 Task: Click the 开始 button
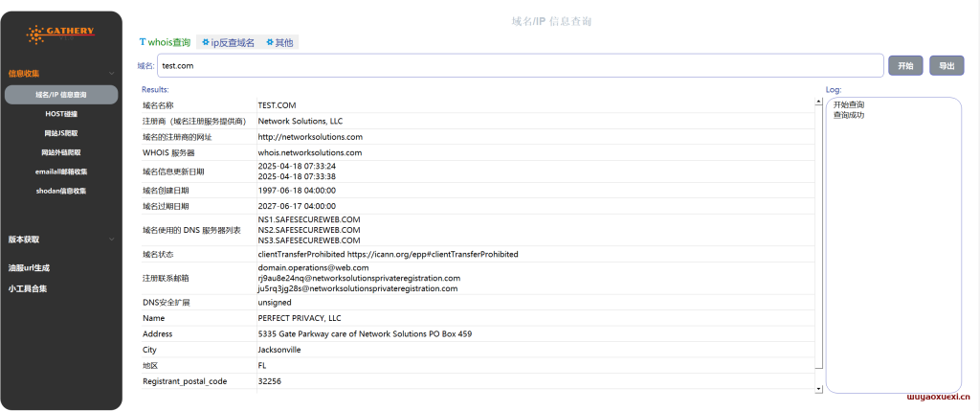pyautogui.click(x=905, y=66)
